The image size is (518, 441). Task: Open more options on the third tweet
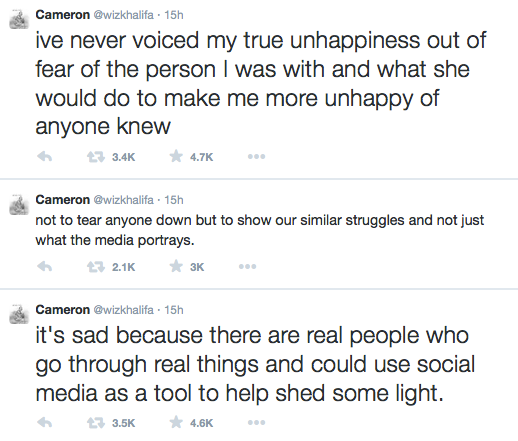tap(256, 422)
